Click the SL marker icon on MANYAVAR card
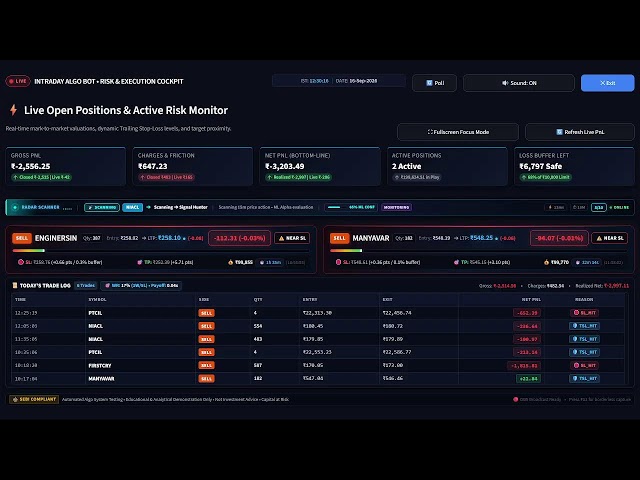Viewport: 640px width, 480px height. pos(338,262)
